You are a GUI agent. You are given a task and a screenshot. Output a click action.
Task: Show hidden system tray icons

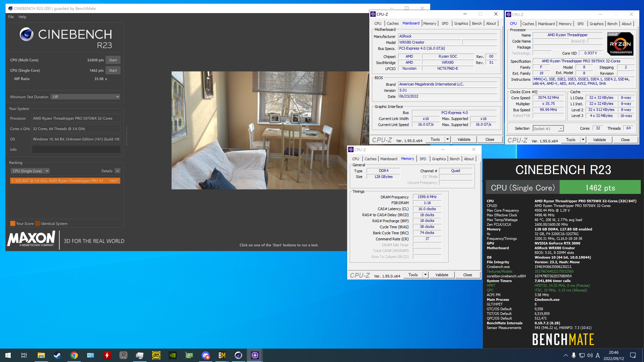tap(566, 355)
